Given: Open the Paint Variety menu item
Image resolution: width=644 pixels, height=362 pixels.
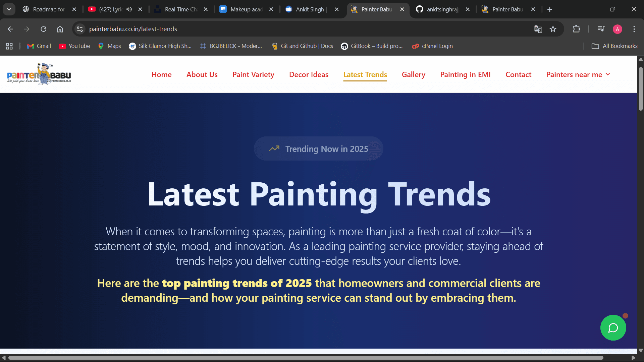Looking at the screenshot, I should tap(253, 74).
